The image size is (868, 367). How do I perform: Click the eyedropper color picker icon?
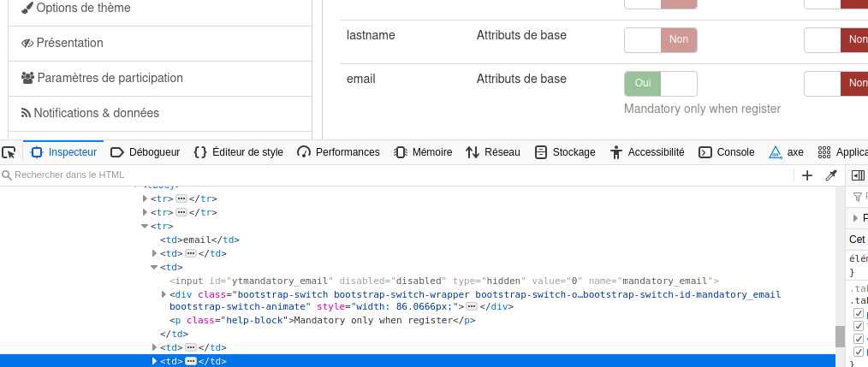[830, 175]
